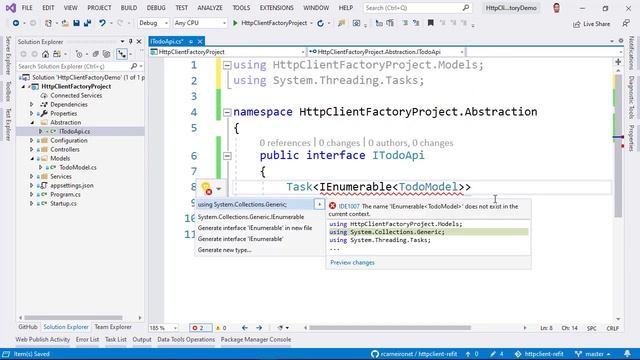Click the Live Share button
The width and height of the screenshot is (640, 360).
coord(591,24)
